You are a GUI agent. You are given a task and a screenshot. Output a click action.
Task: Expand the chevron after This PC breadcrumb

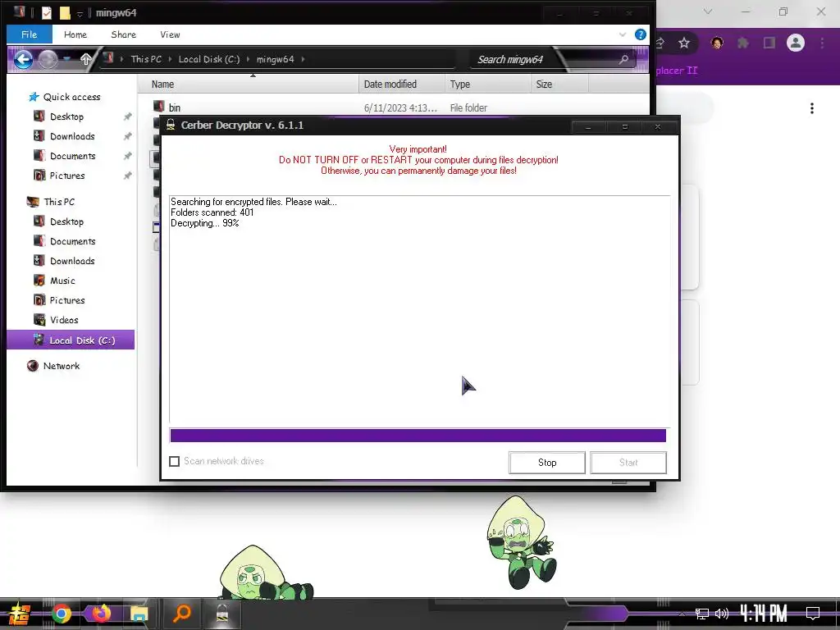click(171, 59)
